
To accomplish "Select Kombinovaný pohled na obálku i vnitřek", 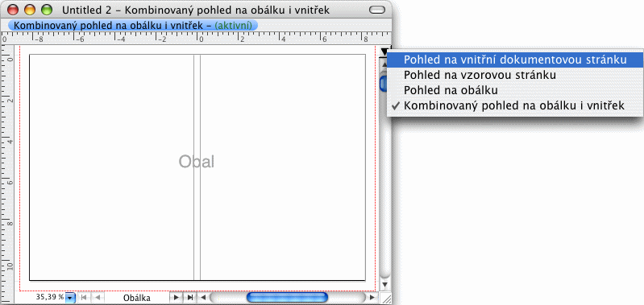I will coord(515,105).
